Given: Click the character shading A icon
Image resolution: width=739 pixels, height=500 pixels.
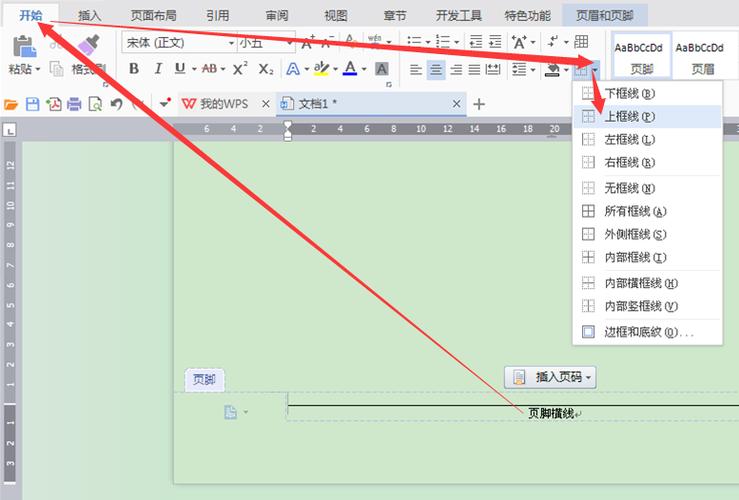Looking at the screenshot, I should click(382, 69).
